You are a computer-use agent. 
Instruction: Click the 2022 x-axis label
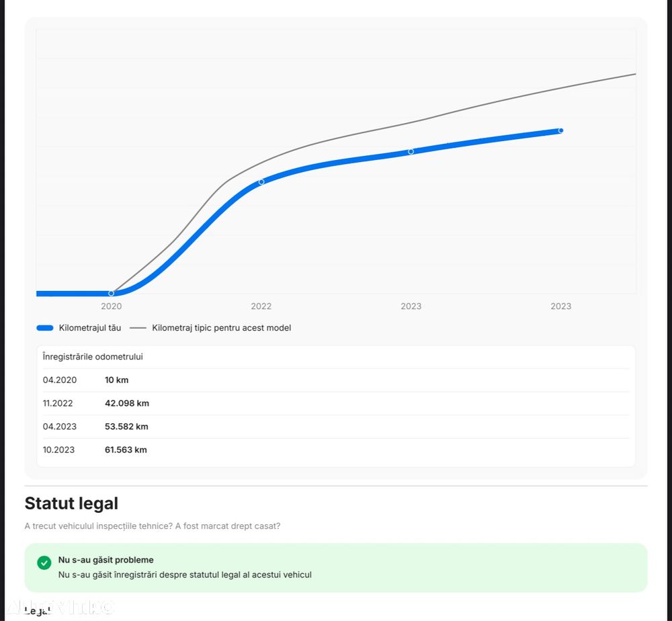[x=261, y=306]
